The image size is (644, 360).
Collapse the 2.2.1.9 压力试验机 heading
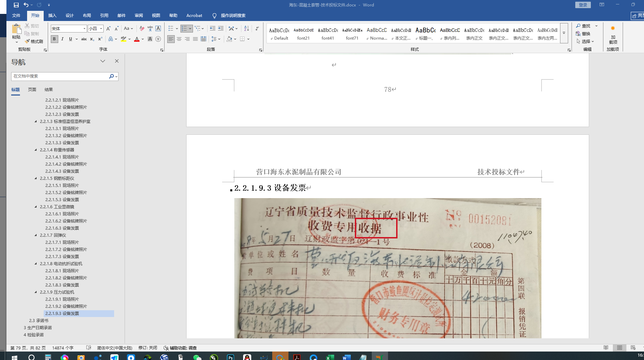point(36,292)
